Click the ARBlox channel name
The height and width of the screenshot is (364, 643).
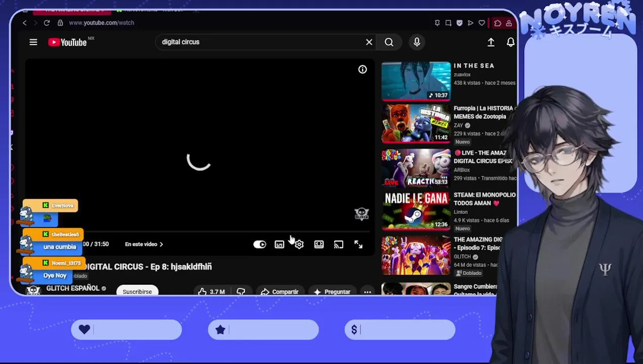(462, 170)
